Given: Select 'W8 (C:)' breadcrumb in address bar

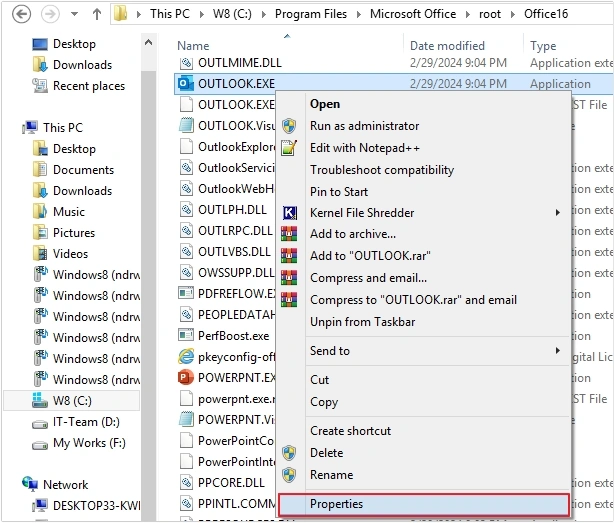Looking at the screenshot, I should (x=232, y=14).
